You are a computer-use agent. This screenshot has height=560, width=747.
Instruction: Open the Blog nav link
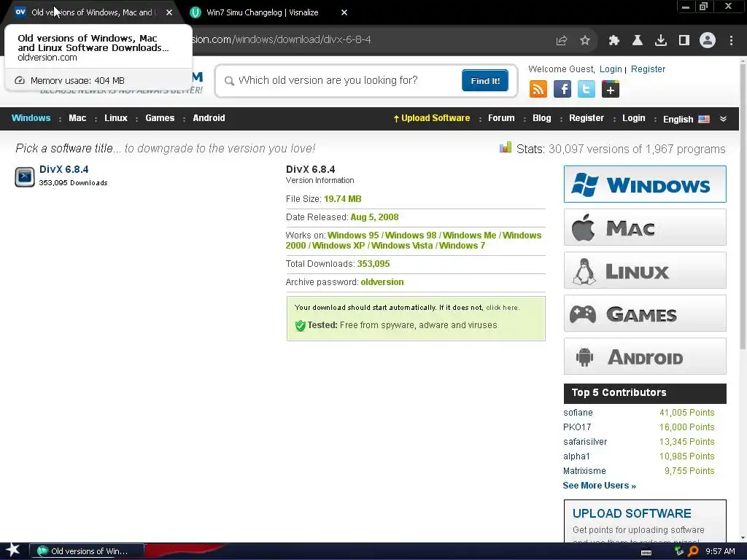pyautogui.click(x=542, y=118)
